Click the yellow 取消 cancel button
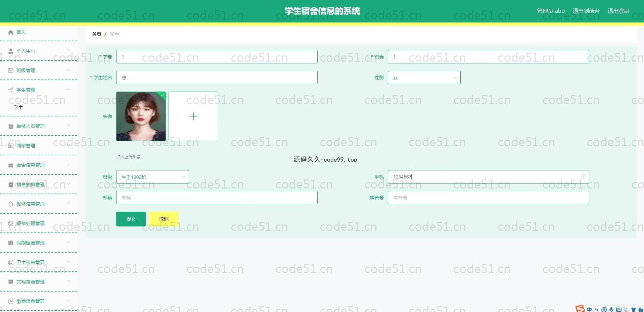644x312 pixels. [164, 219]
